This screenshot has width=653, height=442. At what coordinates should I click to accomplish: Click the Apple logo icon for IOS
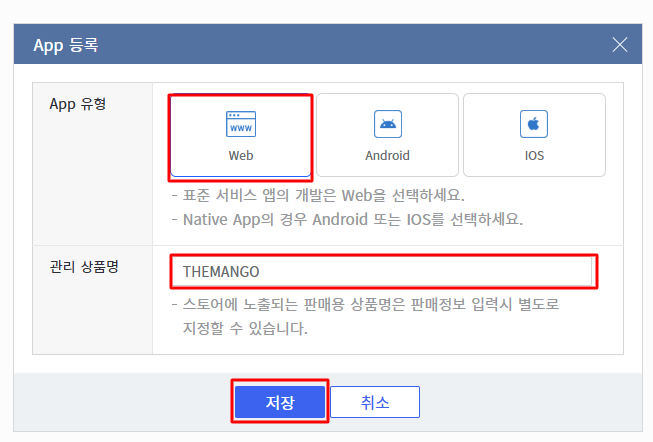534,124
